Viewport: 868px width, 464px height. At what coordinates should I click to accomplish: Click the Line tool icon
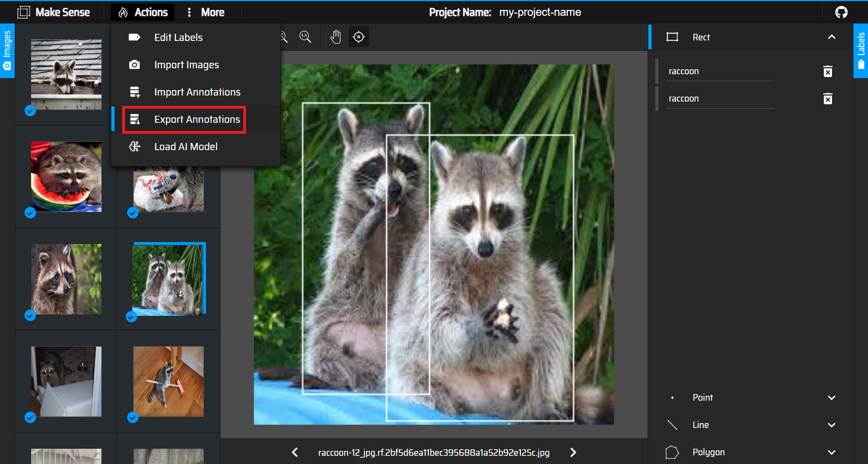672,425
